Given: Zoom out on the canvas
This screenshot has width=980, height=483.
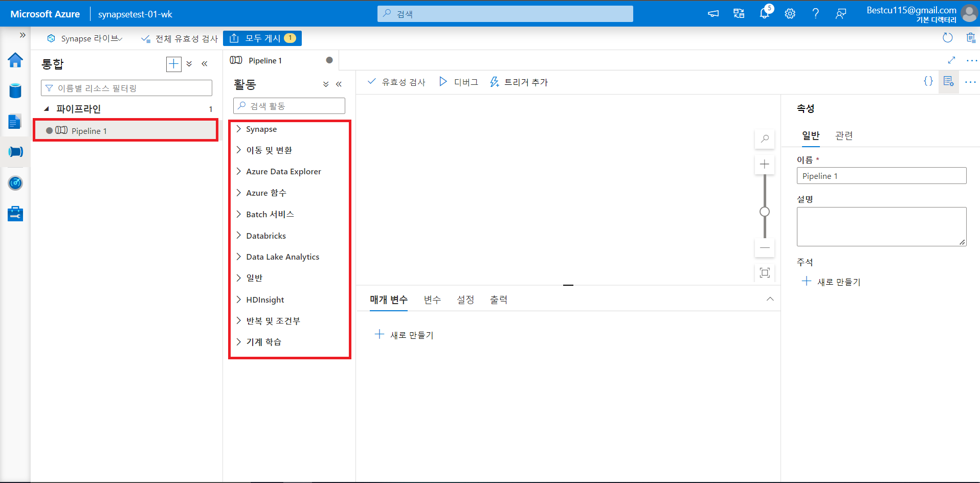Looking at the screenshot, I should (765, 247).
